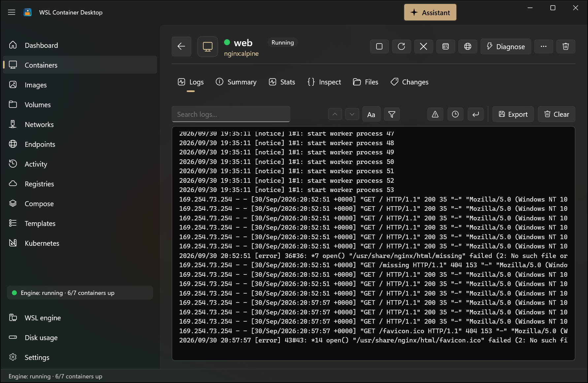Stop the web container
This screenshot has width=588, height=383.
coord(379,47)
